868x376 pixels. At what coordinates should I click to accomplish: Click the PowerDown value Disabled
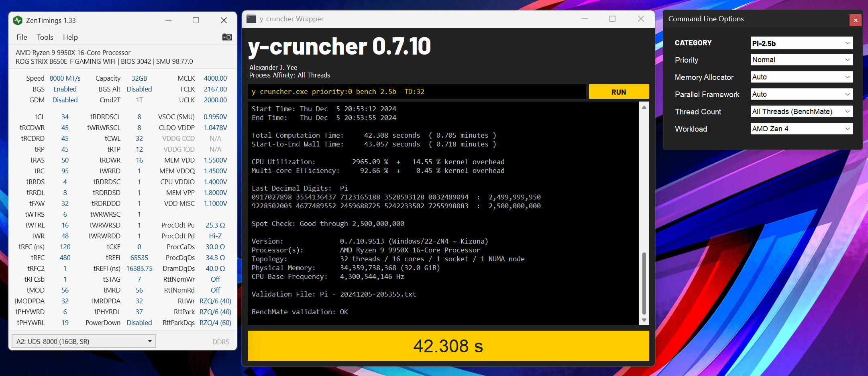139,323
